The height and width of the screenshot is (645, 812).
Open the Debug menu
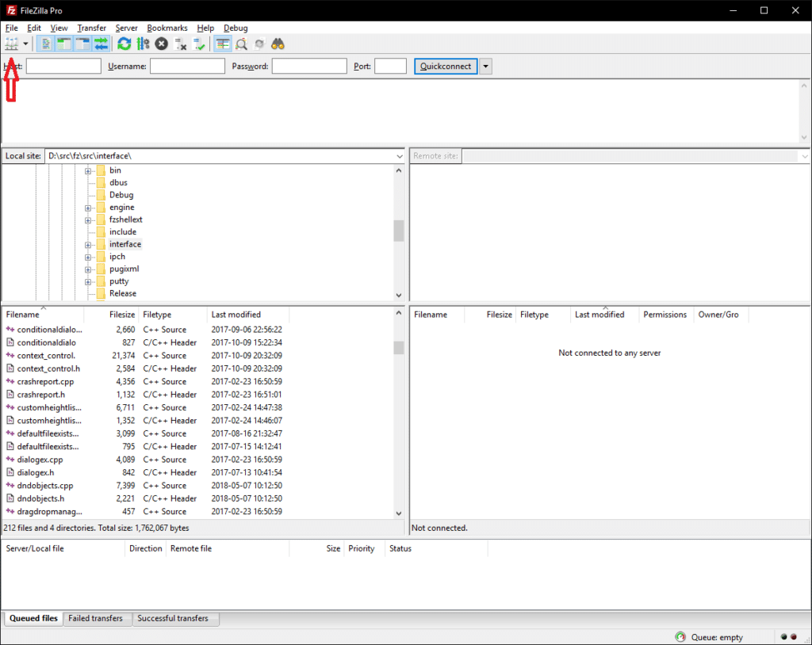coord(236,28)
